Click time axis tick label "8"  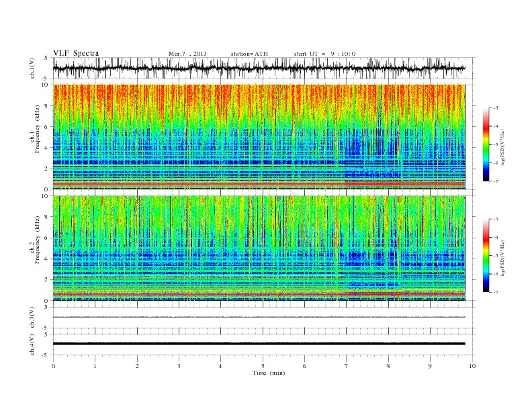point(388,366)
